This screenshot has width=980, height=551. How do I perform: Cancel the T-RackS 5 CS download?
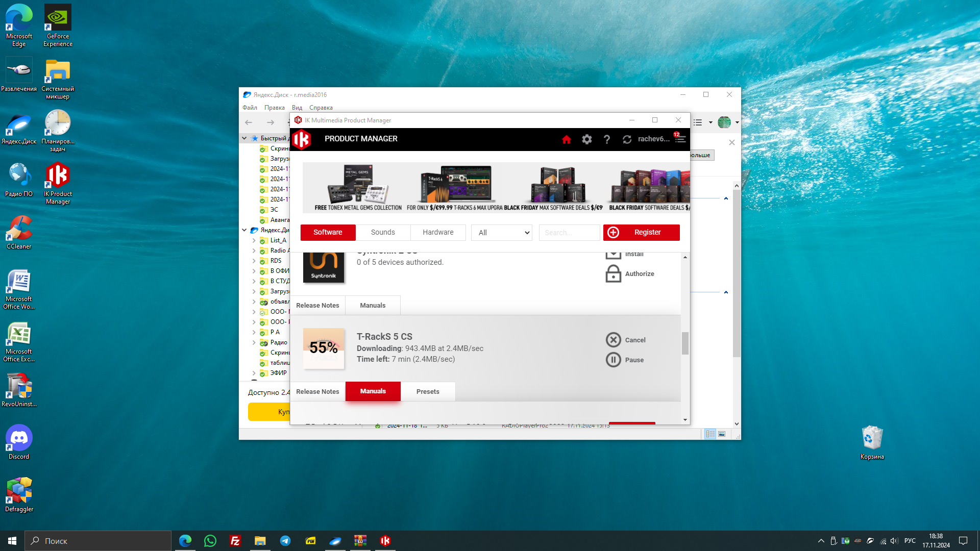coord(626,340)
